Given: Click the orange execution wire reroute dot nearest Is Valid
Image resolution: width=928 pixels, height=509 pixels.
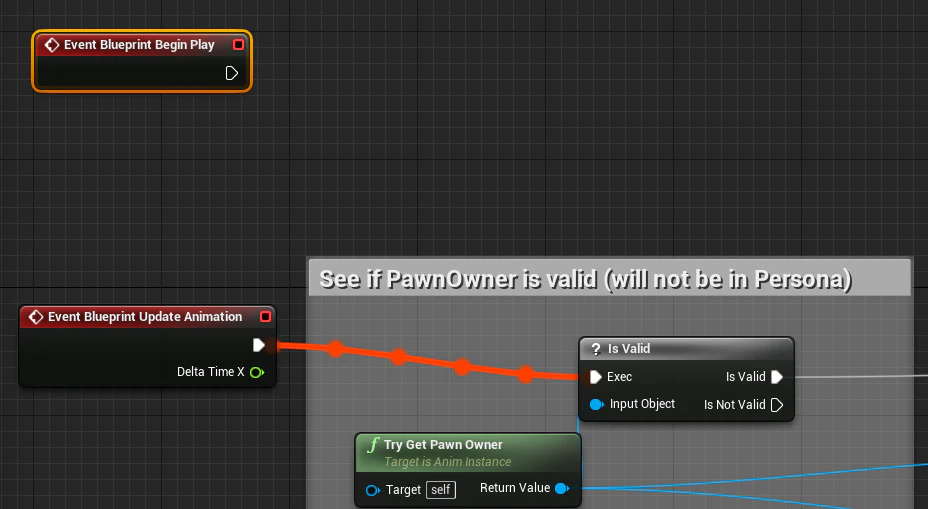Looking at the screenshot, I should point(526,374).
